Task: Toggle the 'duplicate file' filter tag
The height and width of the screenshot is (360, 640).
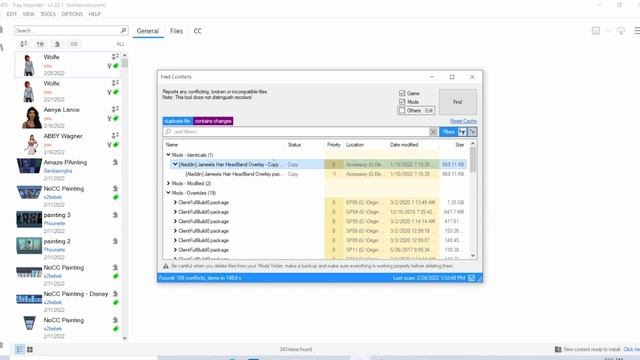Action: pyautogui.click(x=178, y=121)
